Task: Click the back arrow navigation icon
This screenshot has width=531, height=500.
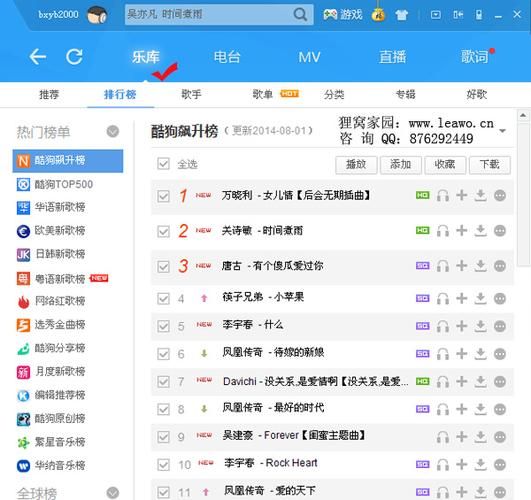Action: point(37,57)
